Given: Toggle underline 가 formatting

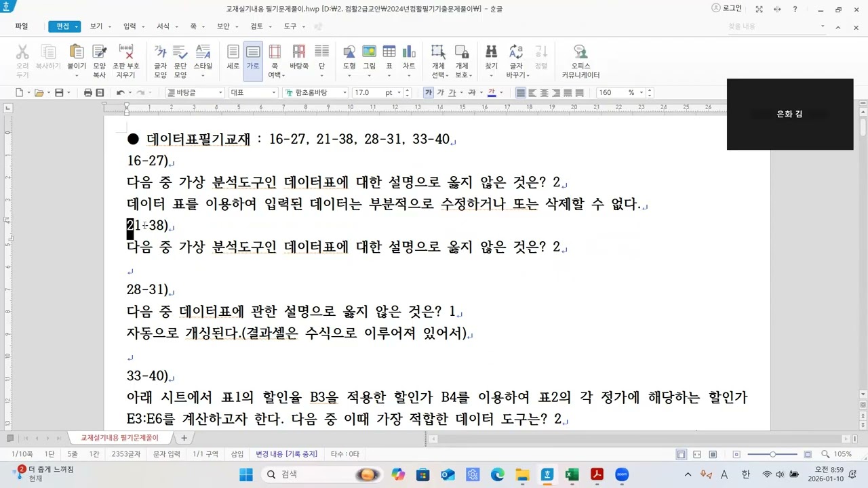Looking at the screenshot, I should 452,93.
